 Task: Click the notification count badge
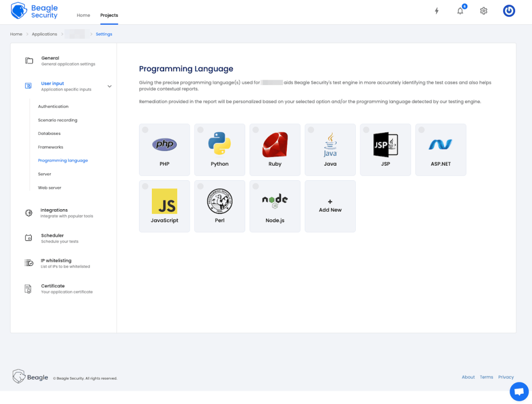point(464,6)
